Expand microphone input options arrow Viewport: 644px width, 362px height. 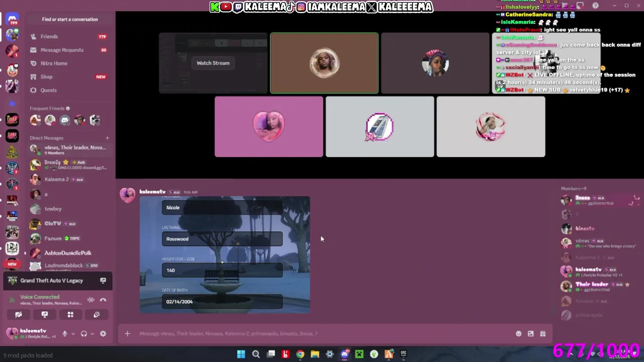click(x=73, y=333)
